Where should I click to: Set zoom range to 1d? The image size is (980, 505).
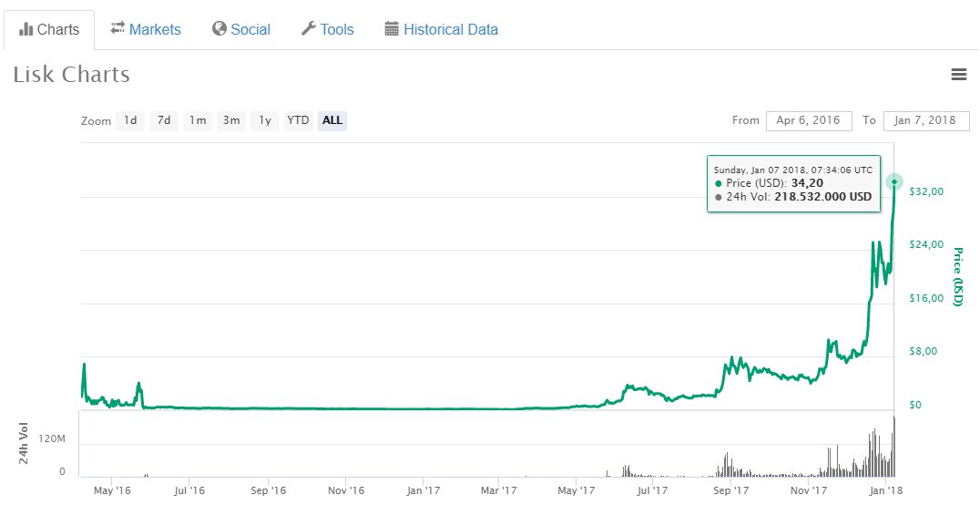pos(130,120)
